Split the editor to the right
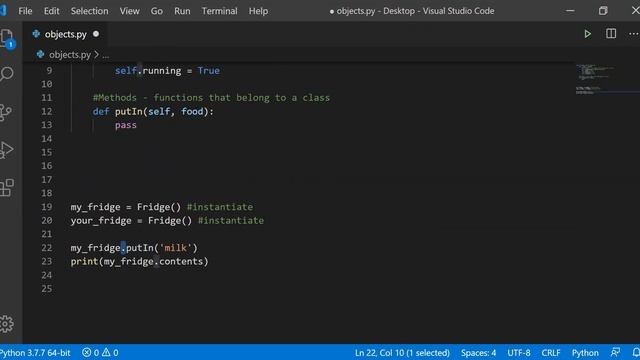Viewport: 640px width, 360px height. (x=611, y=34)
